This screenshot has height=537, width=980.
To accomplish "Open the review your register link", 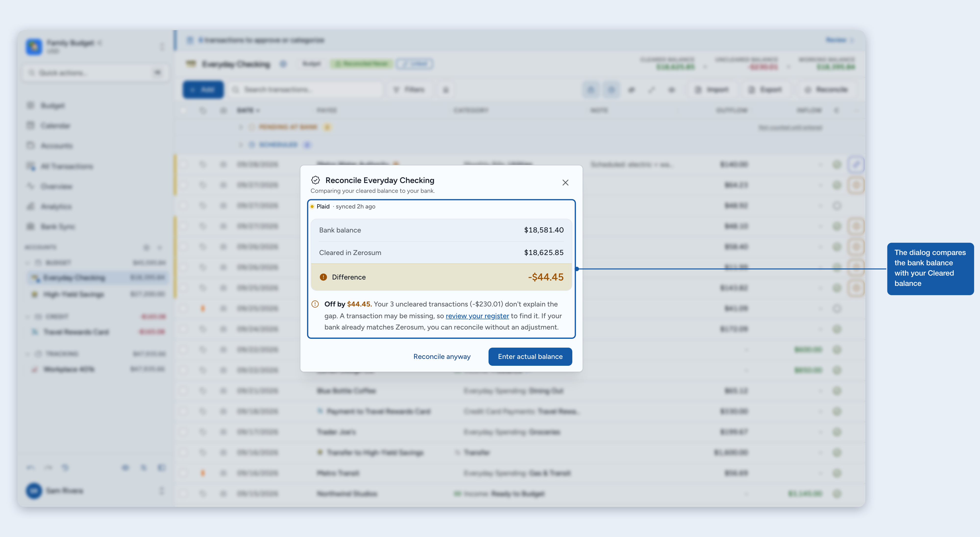I will (477, 316).
